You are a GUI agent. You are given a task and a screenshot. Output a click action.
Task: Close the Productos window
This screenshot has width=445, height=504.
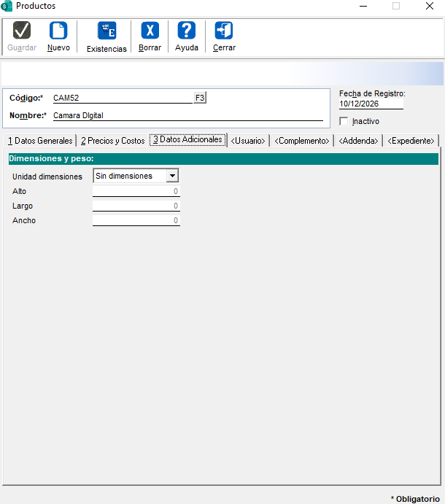coord(430,6)
